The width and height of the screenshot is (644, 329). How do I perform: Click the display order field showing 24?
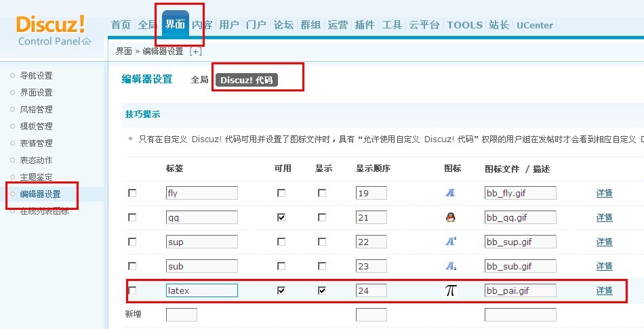(x=371, y=290)
